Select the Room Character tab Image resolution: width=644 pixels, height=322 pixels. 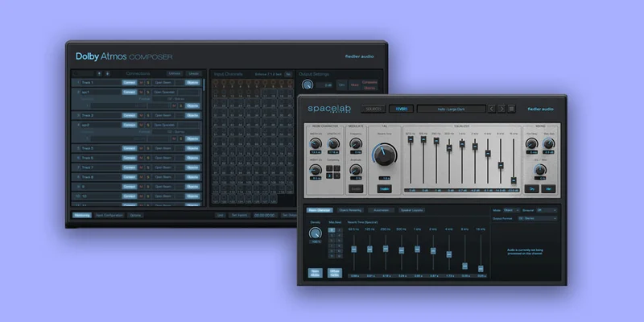click(x=320, y=210)
